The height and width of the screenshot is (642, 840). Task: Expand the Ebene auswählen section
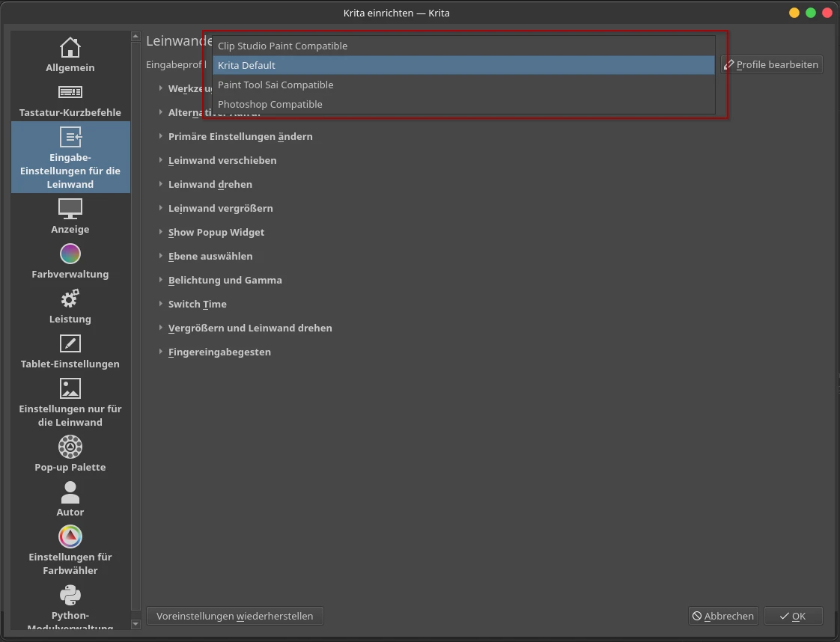point(206,256)
